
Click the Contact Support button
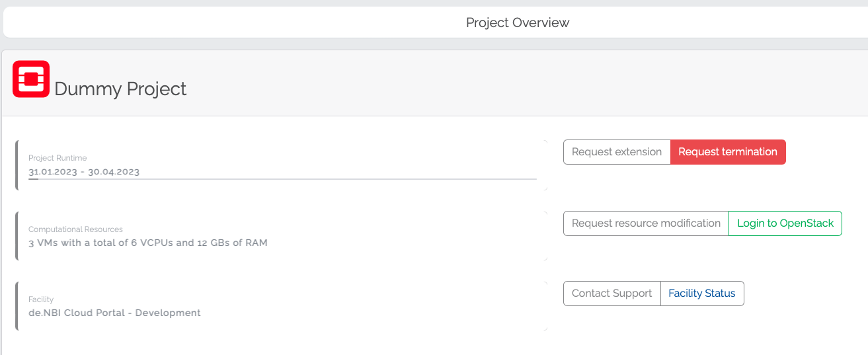(x=612, y=294)
